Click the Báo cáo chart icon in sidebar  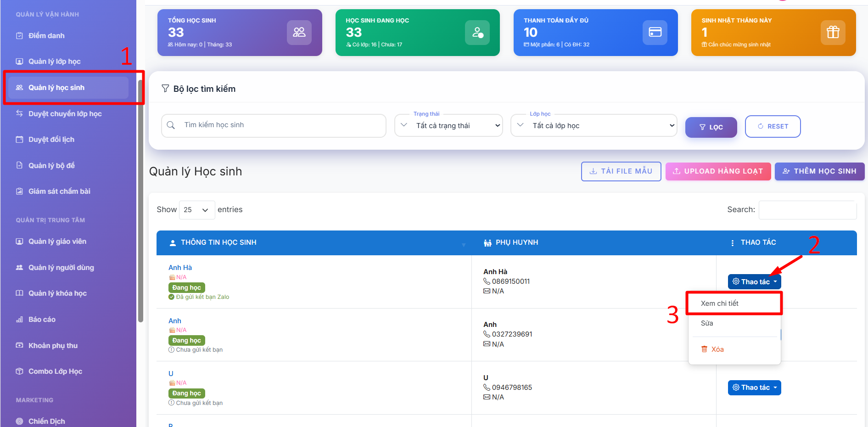point(19,320)
